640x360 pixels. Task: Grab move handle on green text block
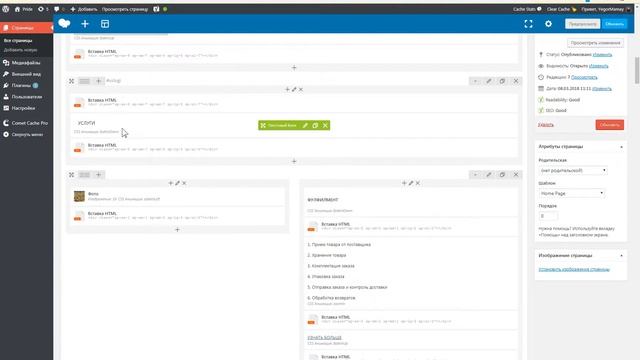pyautogui.click(x=263, y=125)
